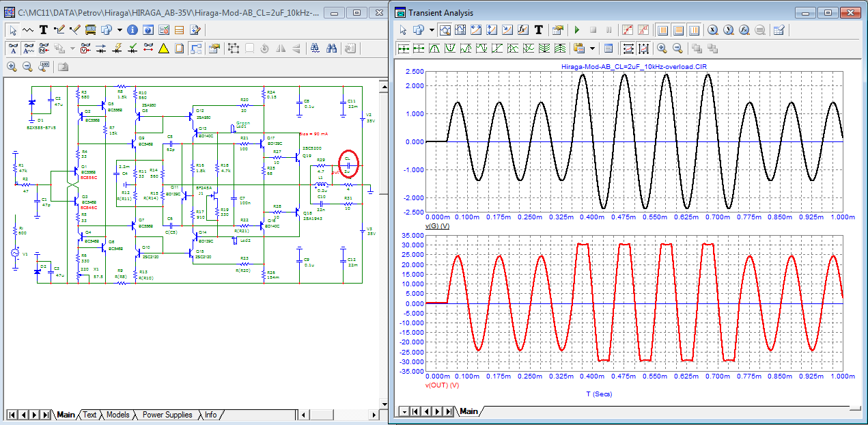Toggle grid text display with glasses A icon
The image size is (868, 425).
[x=12, y=49]
